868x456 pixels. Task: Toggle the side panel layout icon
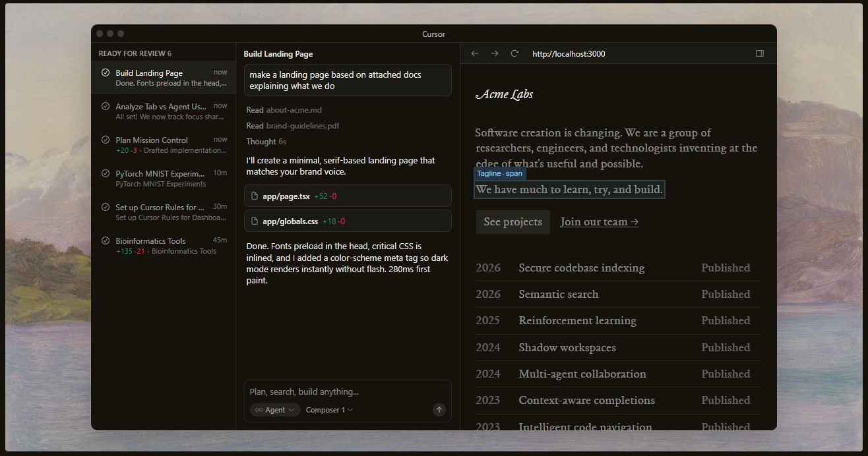(759, 53)
